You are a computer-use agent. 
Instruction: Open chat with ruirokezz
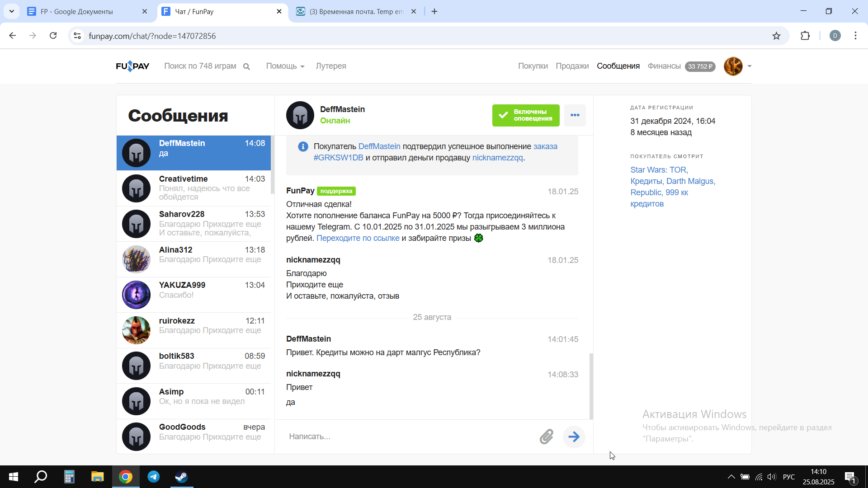click(x=194, y=330)
